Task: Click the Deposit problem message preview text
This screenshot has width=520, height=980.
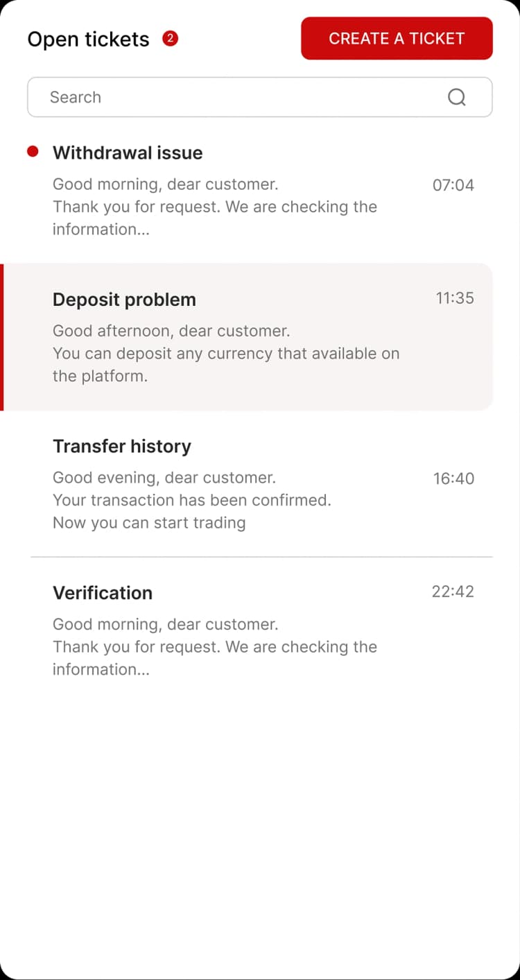Action: pos(225,354)
